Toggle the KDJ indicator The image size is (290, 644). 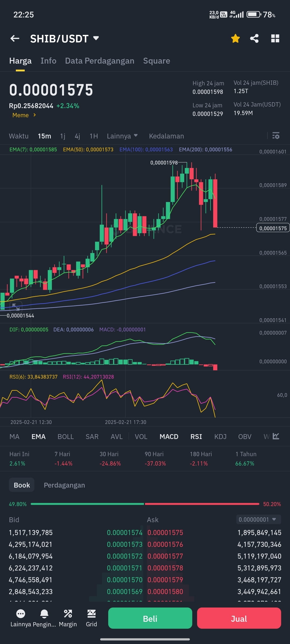(220, 437)
